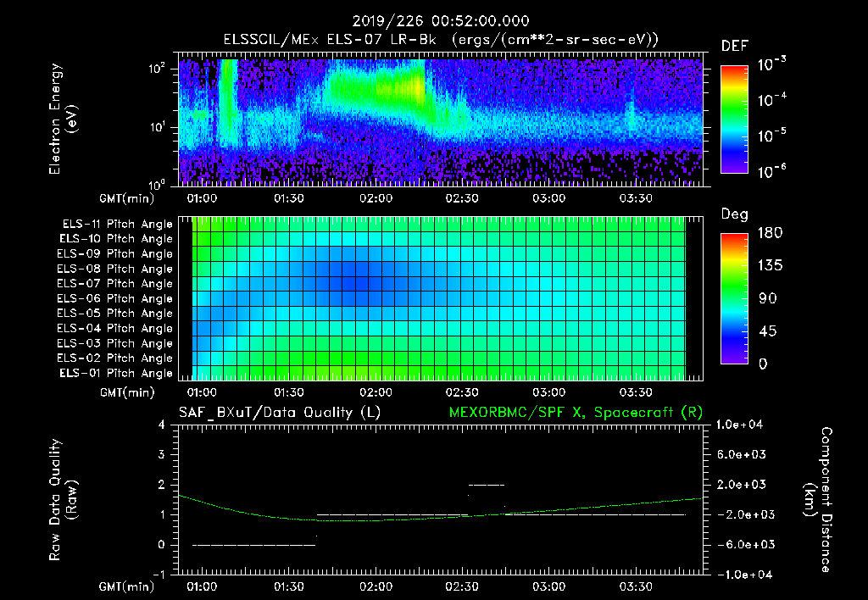This screenshot has height=600, width=868.
Task: Click 02:00 tick label under spectrogram panel
Action: 376,198
